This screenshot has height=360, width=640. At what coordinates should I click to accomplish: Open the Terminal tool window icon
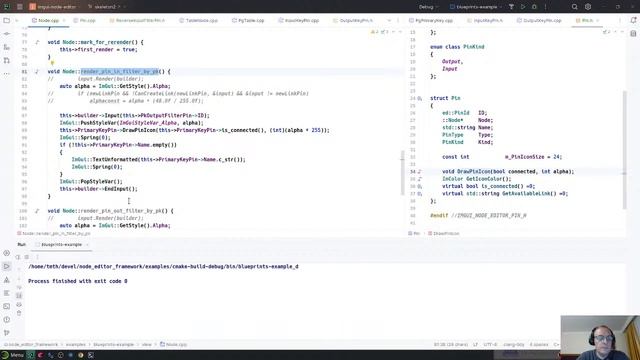point(7,306)
